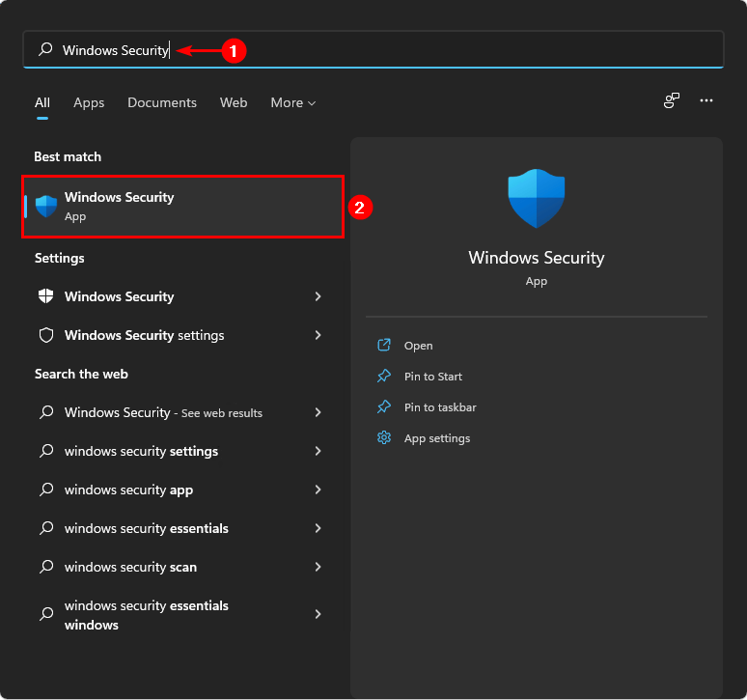The image size is (747, 700).
Task: Expand chevron of web suggestion 'windows security settings'
Action: [x=318, y=451]
